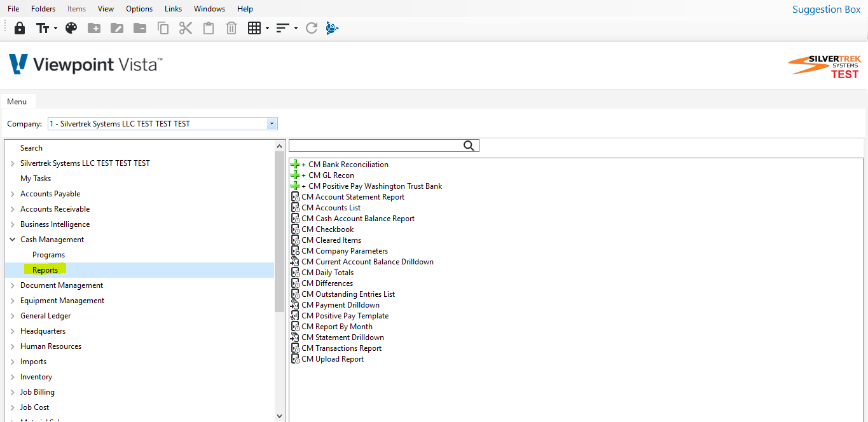Screen dimensions: 868x422
Task: Open the File menu
Action: click(13, 9)
